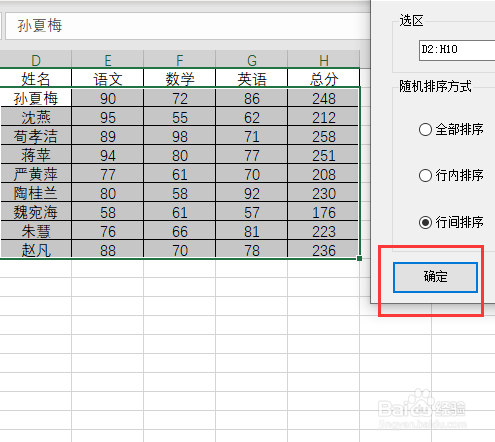The image size is (495, 442).
Task: Click the fill handle at selection corner
Action: (x=359, y=258)
